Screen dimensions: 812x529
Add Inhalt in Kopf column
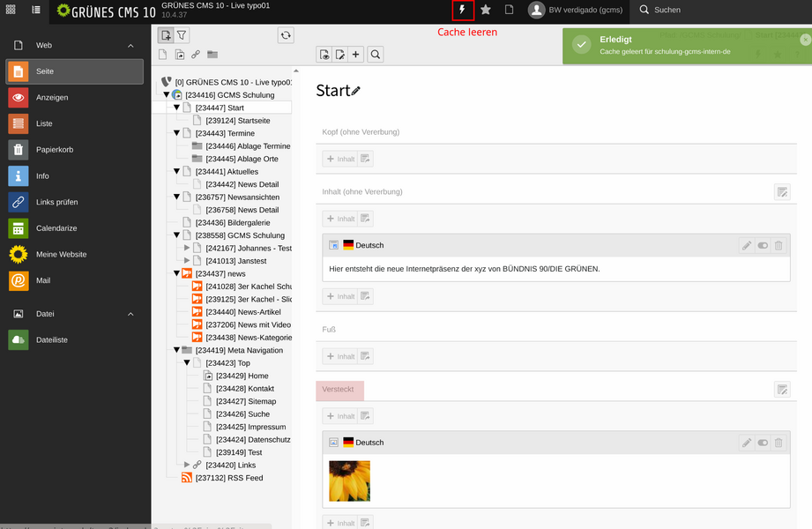tap(340, 159)
